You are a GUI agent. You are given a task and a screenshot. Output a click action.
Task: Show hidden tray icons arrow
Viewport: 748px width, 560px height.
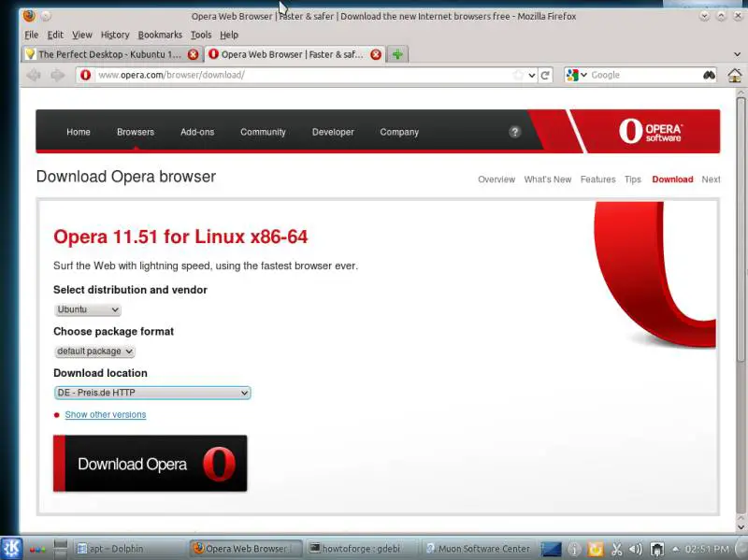click(x=675, y=549)
